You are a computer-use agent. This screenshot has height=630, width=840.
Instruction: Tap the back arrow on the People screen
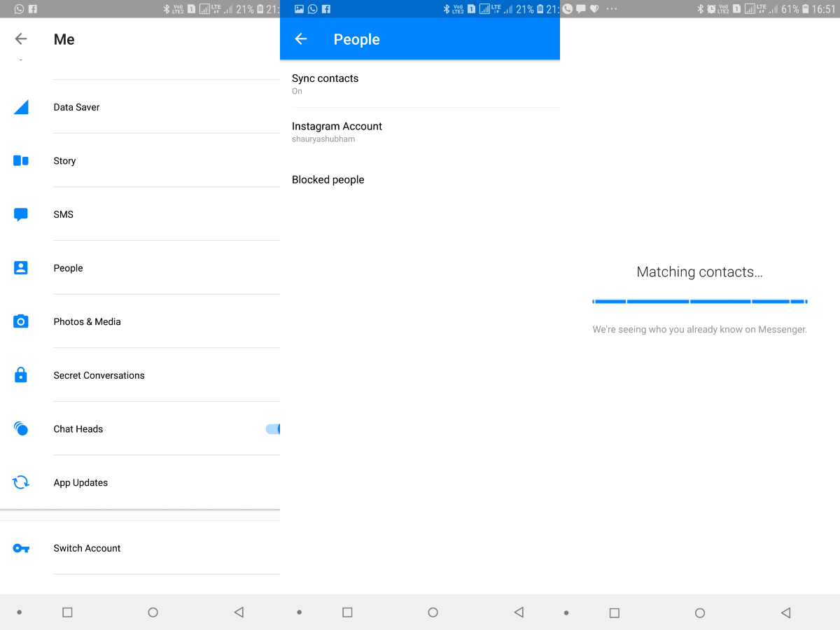coord(300,39)
